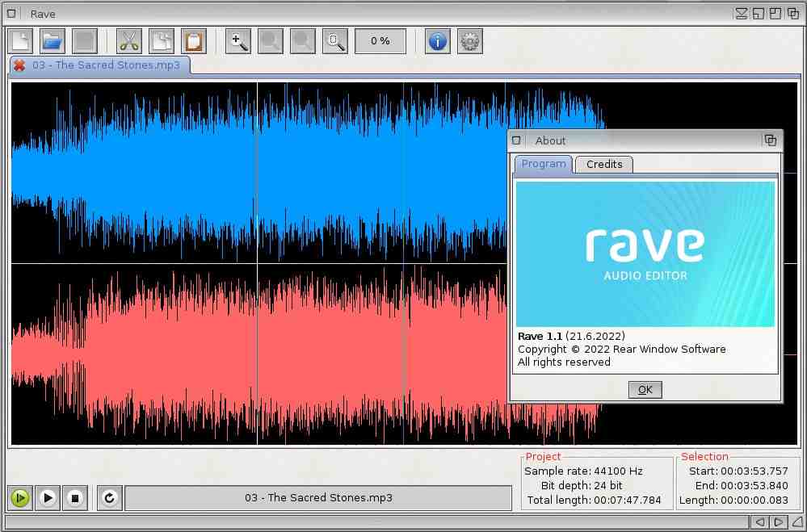The image size is (807, 532).
Task: Open settings with the gear icon
Action: coord(470,40)
